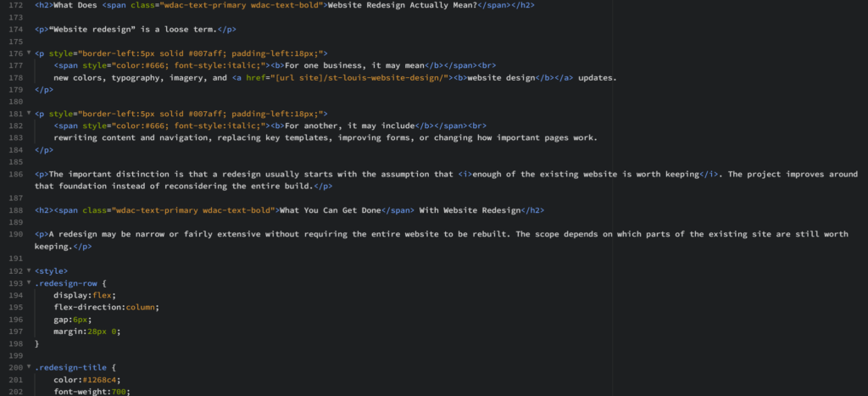Click line number 198 in the gutter

17,343
